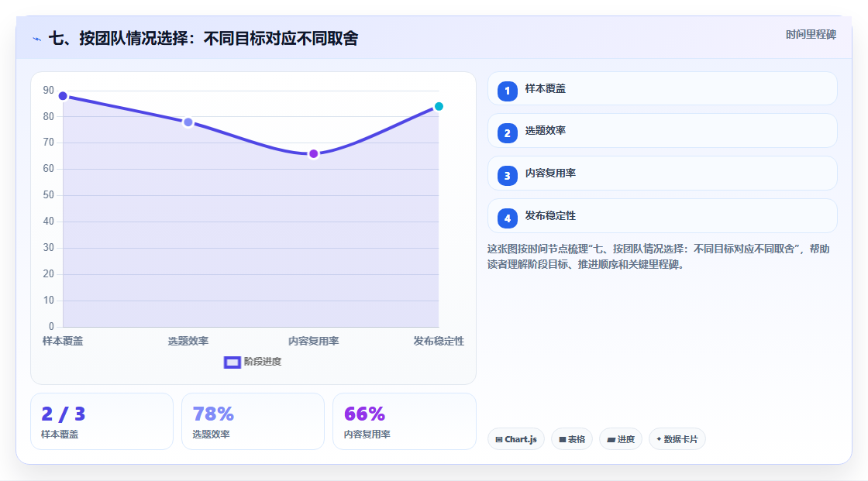Click the number 2 badge for 选题效率
868x481 pixels.
pyautogui.click(x=507, y=133)
